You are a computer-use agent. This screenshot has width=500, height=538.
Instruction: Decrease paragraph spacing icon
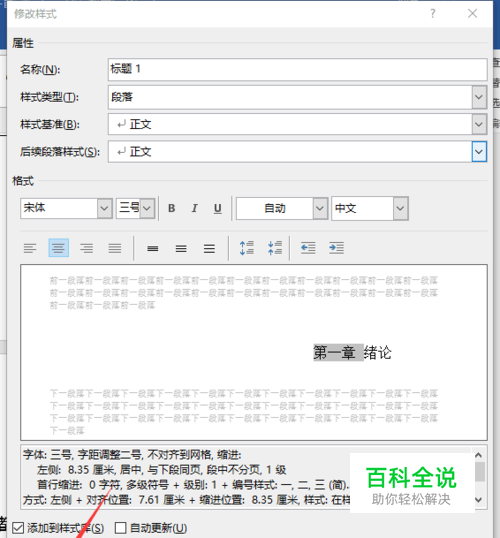[x=275, y=248]
